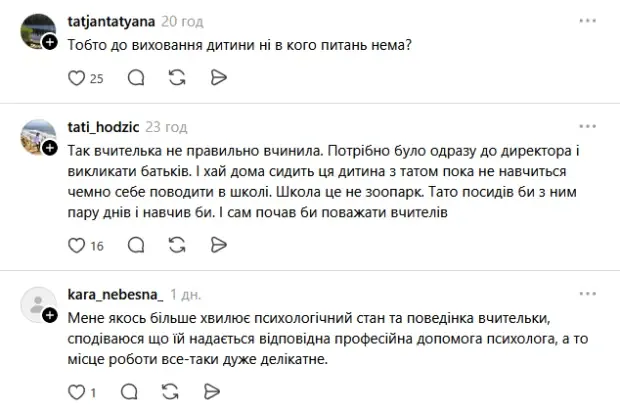620x412 pixels.
Task: Like tatjantatyana's comment with the heart
Action: 76,77
